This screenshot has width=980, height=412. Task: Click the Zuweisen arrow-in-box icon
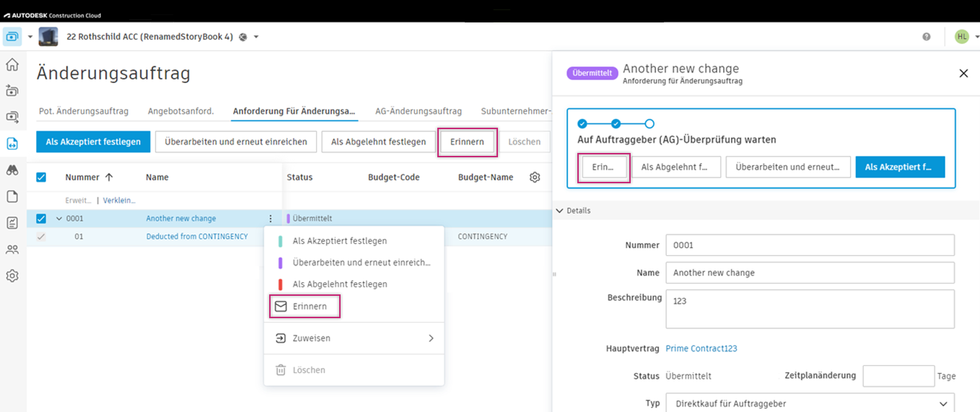pyautogui.click(x=281, y=338)
